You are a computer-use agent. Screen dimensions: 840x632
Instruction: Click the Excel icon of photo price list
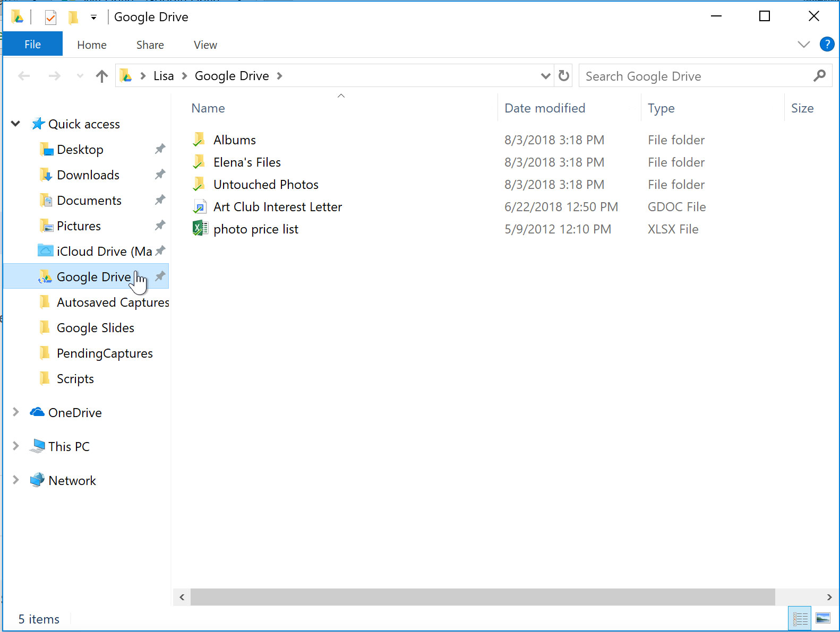200,229
